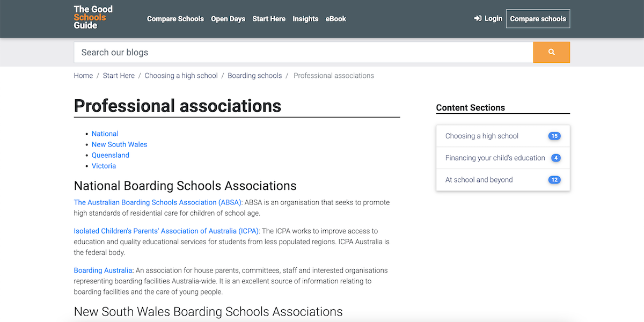Click the Compare schools button
The image size is (644, 322).
[538, 18]
